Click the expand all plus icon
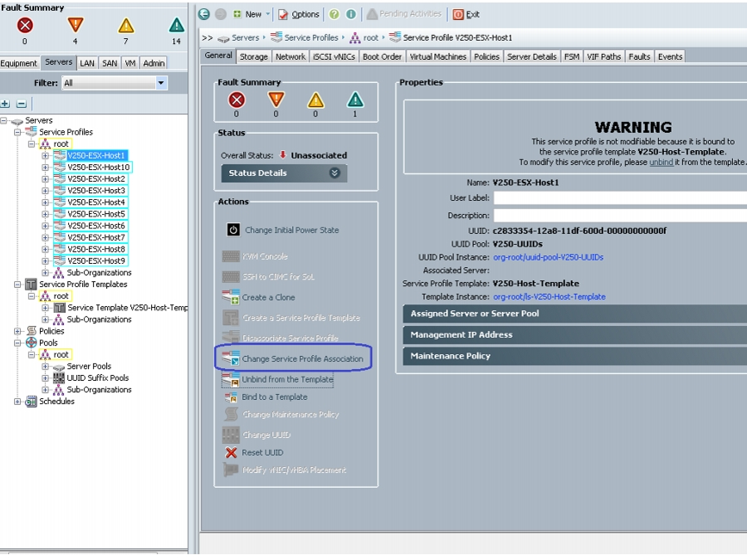747x560 pixels. 6,104
